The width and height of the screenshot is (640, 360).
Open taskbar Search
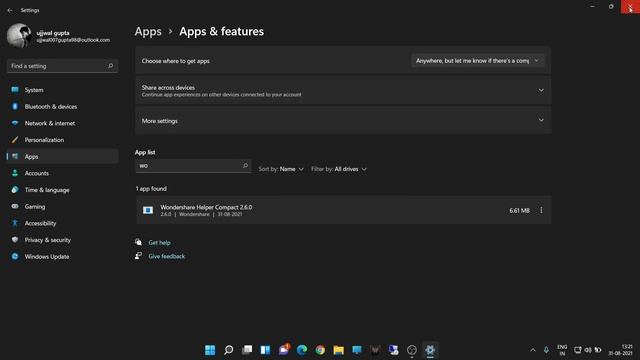coord(229,350)
